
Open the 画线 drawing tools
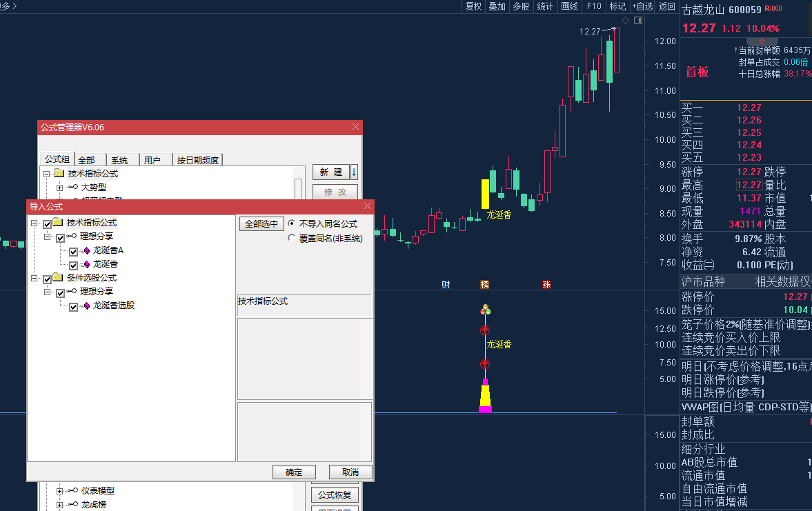pyautogui.click(x=569, y=6)
